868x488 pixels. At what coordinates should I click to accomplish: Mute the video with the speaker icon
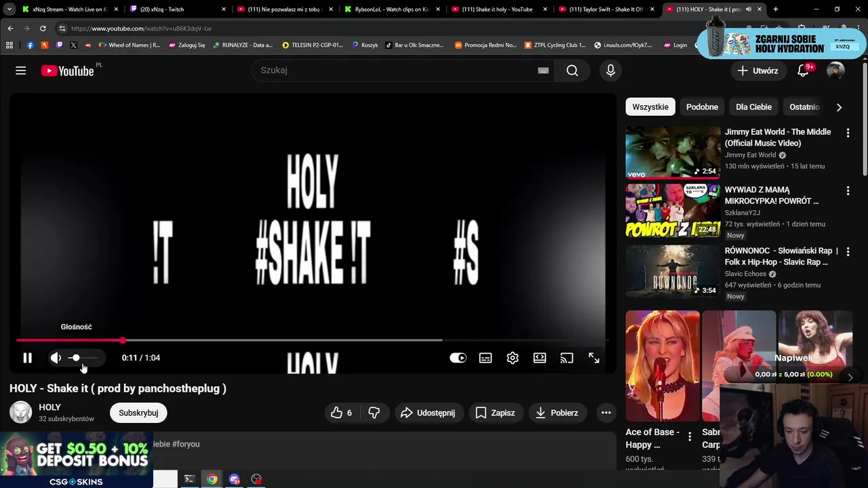(x=56, y=358)
